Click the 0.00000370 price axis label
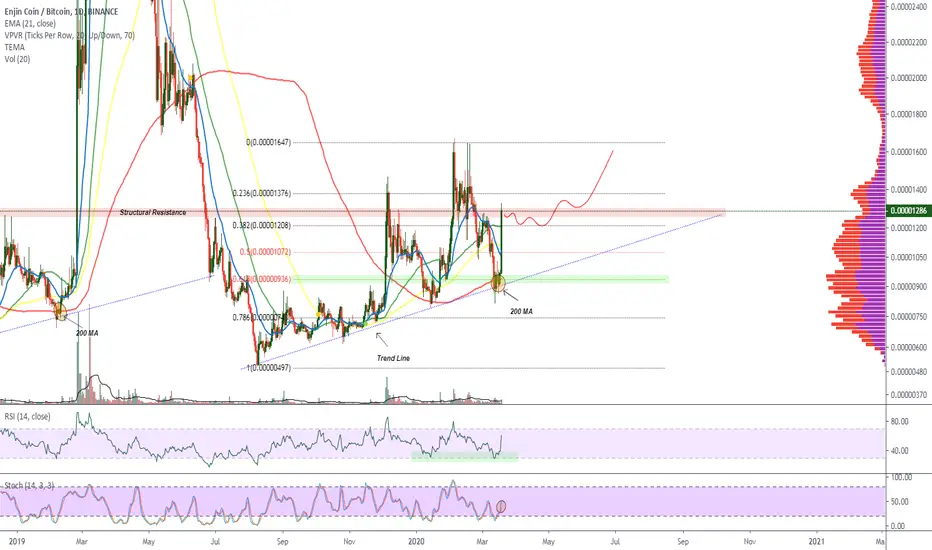 click(909, 394)
